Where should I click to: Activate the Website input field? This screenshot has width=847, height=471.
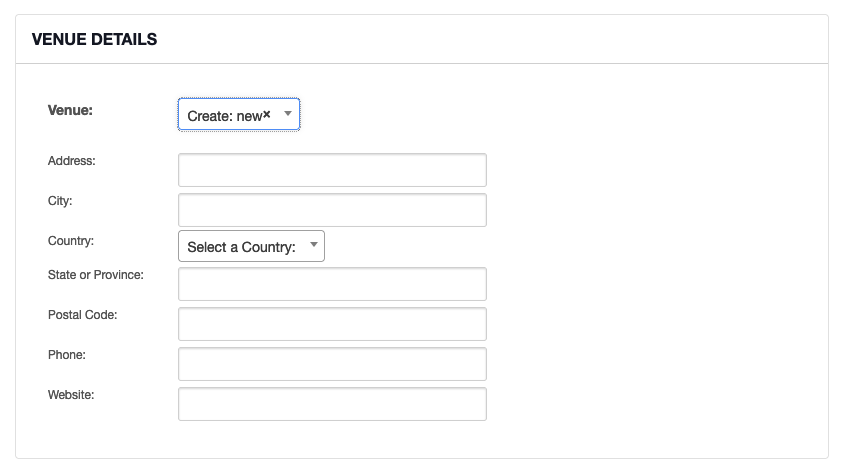coord(332,404)
